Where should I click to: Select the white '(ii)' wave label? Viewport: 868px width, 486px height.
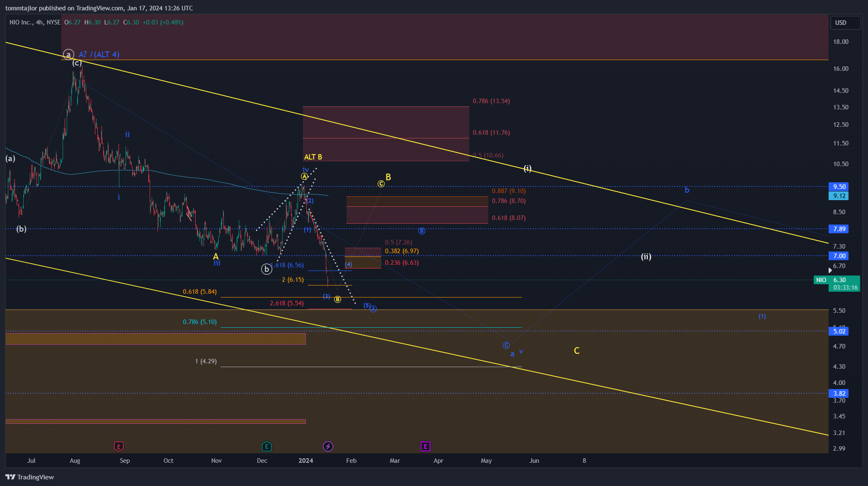(x=646, y=257)
